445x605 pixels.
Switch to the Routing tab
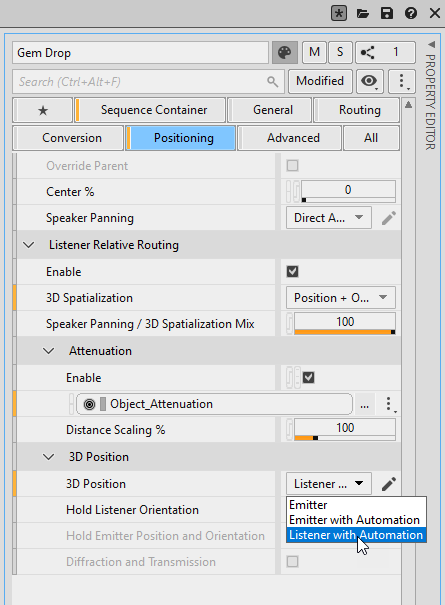pyautogui.click(x=359, y=110)
